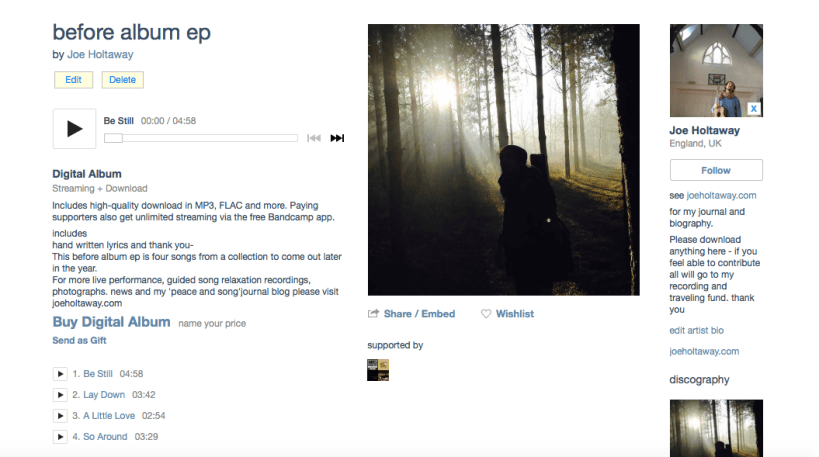Play track 1 Be Still
This screenshot has height=457, width=819.
[60, 374]
